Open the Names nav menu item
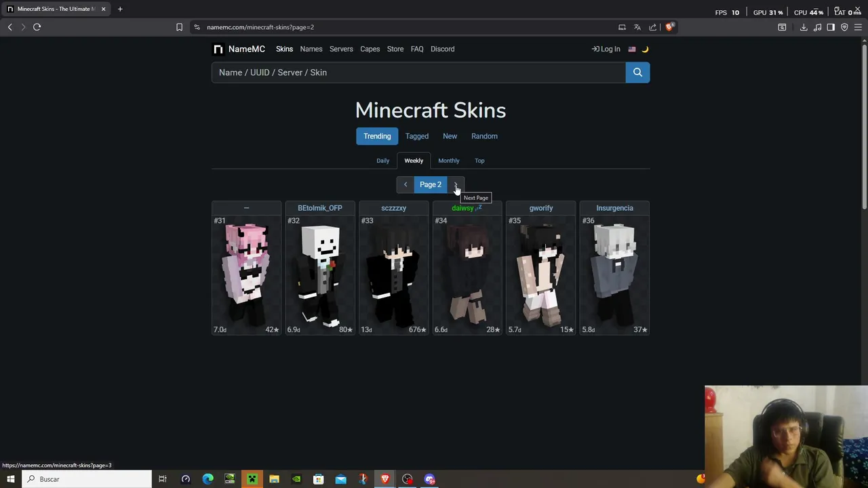868x488 pixels. pos(311,49)
